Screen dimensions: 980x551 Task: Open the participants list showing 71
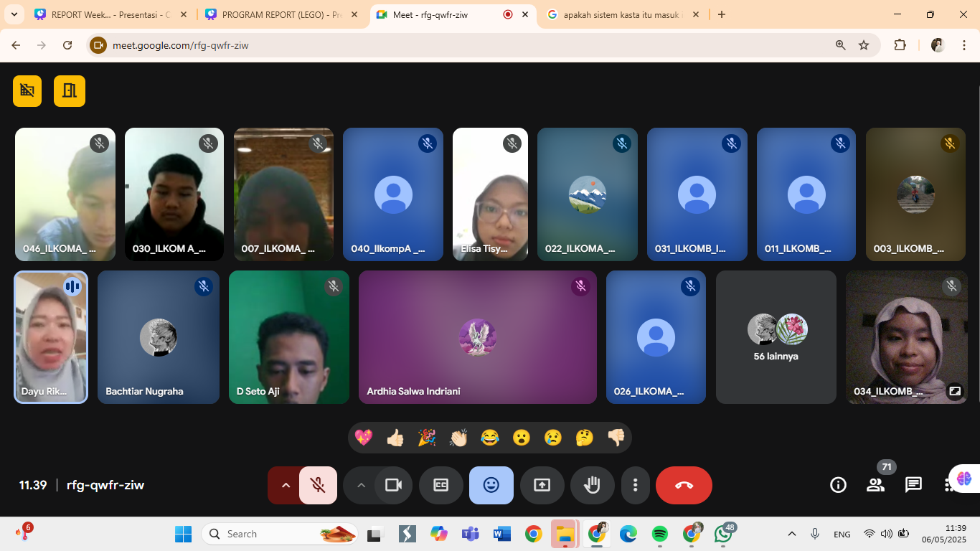pyautogui.click(x=875, y=485)
